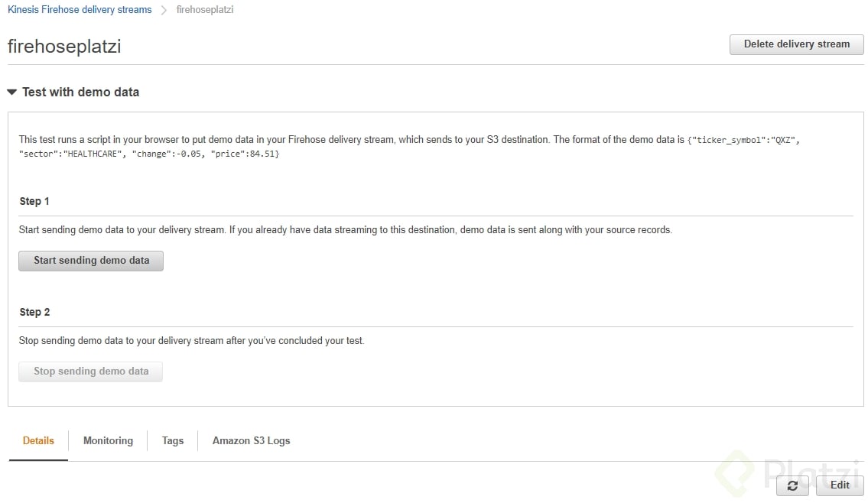Open the Tags tab
Screen dimensions: 868x503
(173, 440)
